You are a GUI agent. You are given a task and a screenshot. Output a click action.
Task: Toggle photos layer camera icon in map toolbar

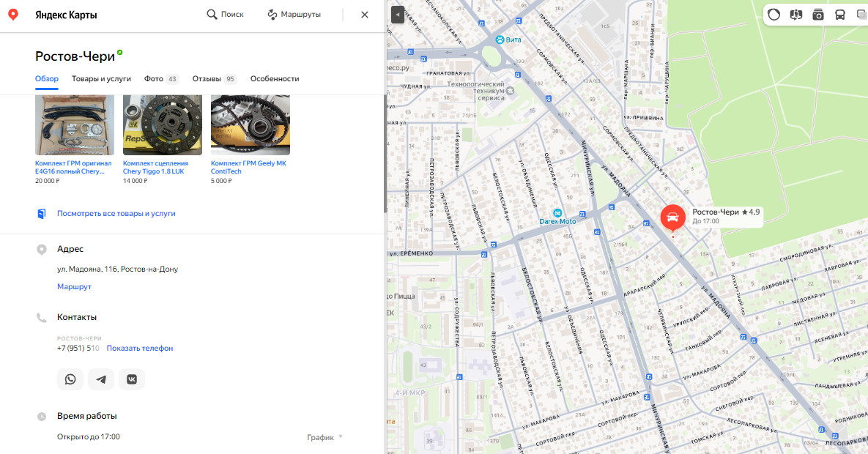tap(818, 15)
